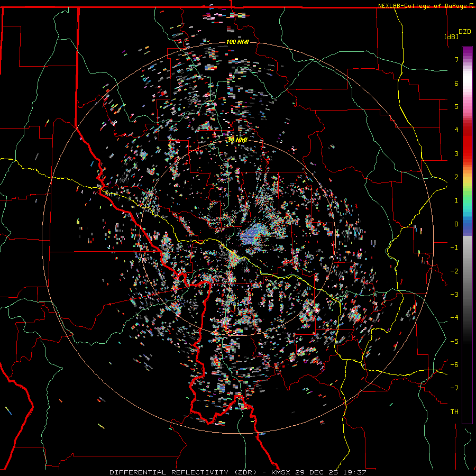Click the 2 value on color scale
The height and width of the screenshot is (476, 476).
(x=456, y=177)
